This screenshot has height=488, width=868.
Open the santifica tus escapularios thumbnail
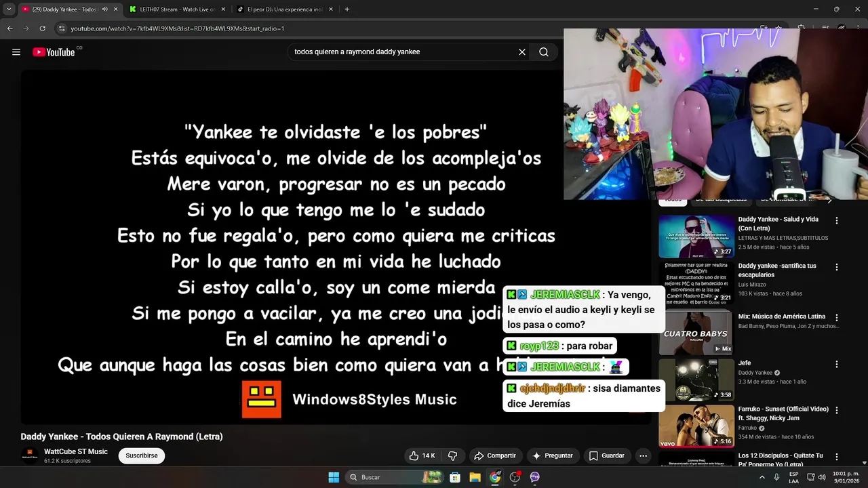[x=696, y=283]
